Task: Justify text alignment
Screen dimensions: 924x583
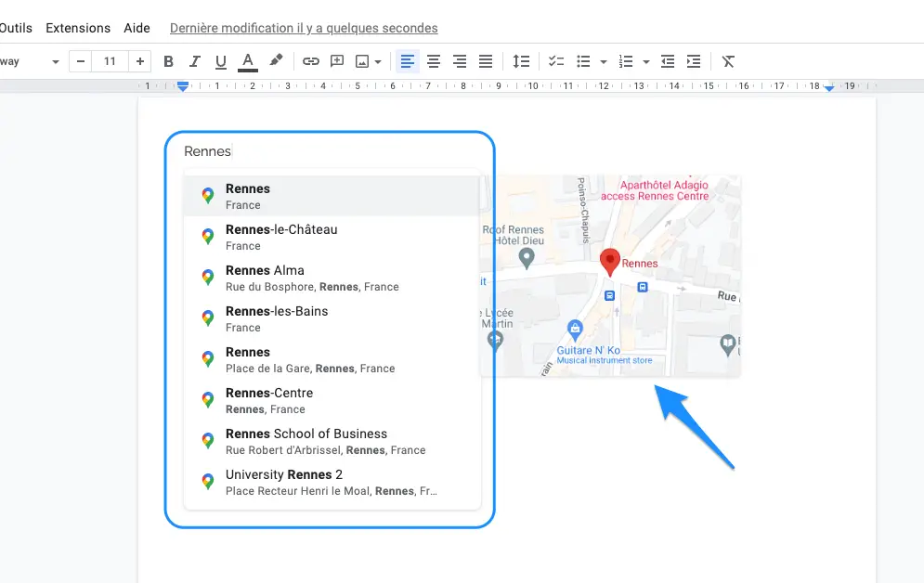Action: [486, 61]
